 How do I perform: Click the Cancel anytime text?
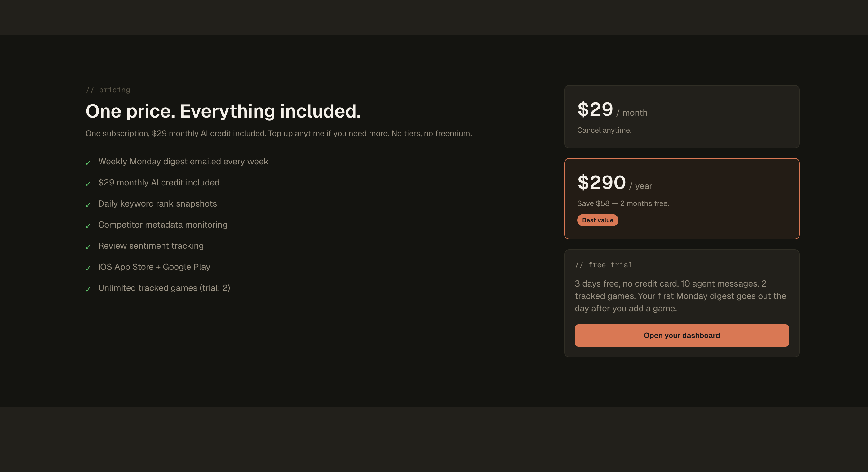coord(604,130)
